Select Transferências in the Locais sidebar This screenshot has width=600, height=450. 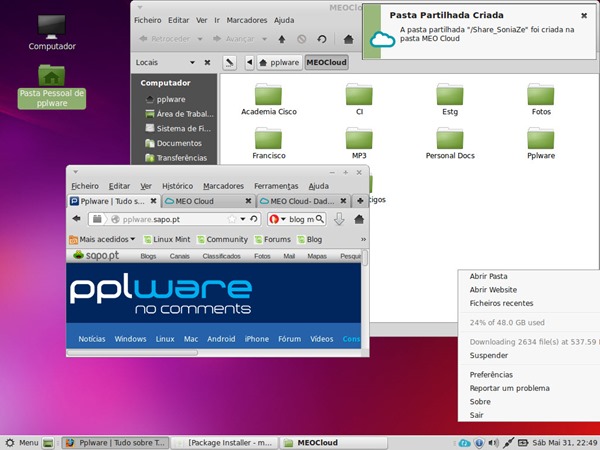[x=176, y=158]
